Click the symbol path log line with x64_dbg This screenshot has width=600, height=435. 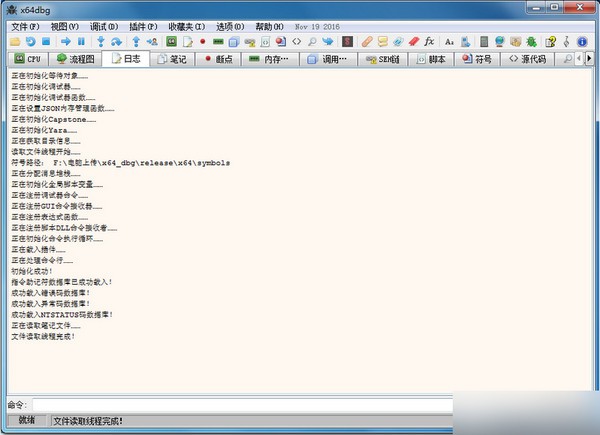121,163
